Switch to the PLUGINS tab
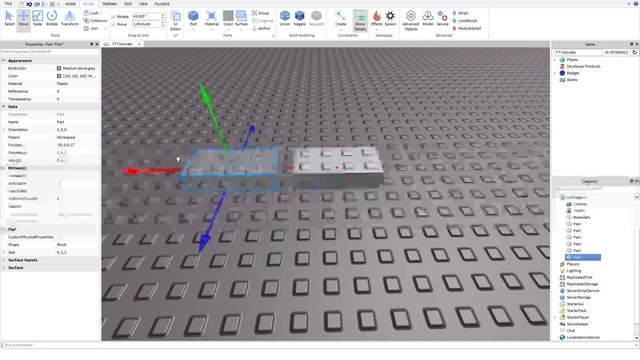Viewport: 640px width, 360px height. (162, 4)
